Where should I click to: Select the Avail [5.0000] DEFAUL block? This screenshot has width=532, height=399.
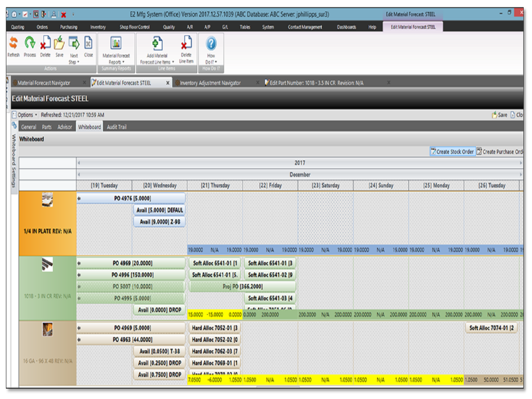point(160,210)
